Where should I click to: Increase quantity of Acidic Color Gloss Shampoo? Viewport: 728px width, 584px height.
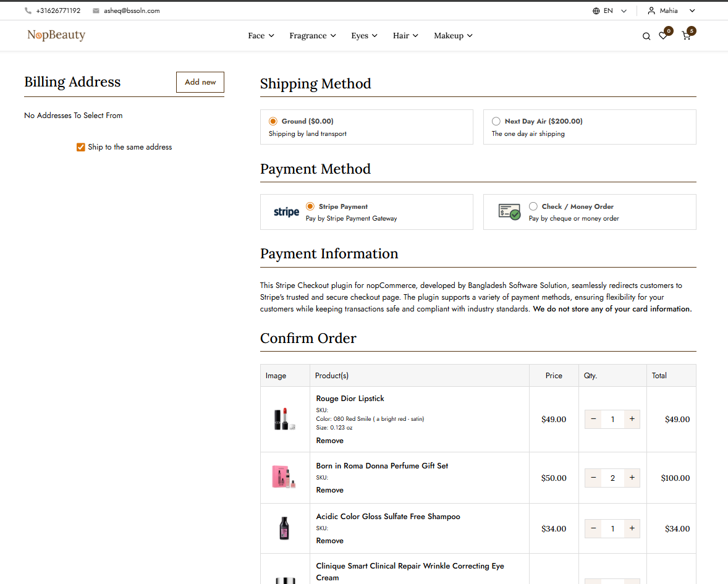pos(632,528)
